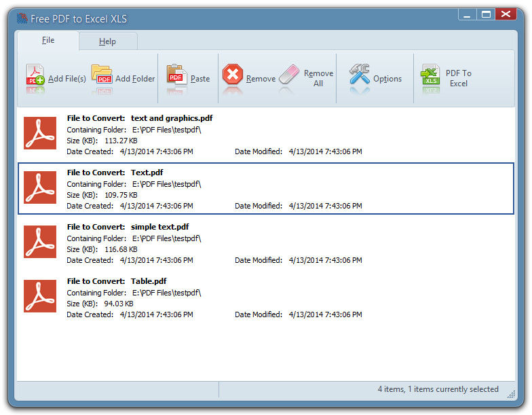The height and width of the screenshot is (415, 532).
Task: Close the Free PDF to Excel window
Action: point(506,14)
